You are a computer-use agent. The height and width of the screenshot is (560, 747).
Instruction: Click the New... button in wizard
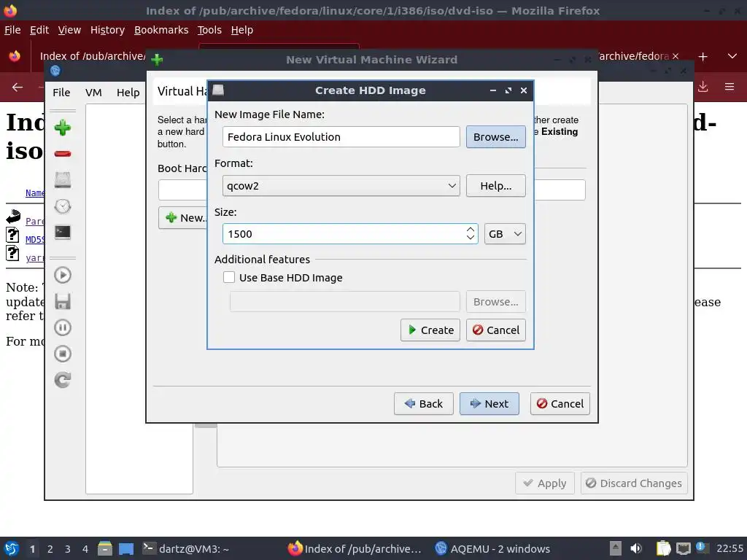tap(183, 217)
